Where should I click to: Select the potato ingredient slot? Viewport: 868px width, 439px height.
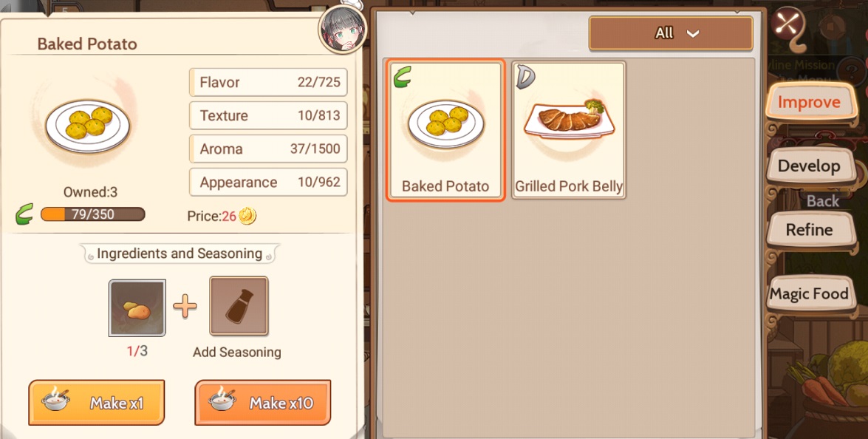[x=137, y=307]
